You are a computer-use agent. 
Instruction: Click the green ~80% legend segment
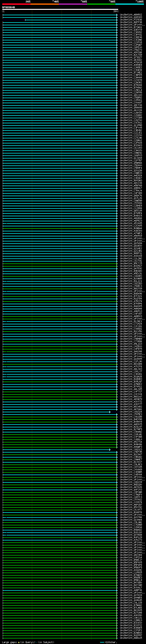coord(101,4)
